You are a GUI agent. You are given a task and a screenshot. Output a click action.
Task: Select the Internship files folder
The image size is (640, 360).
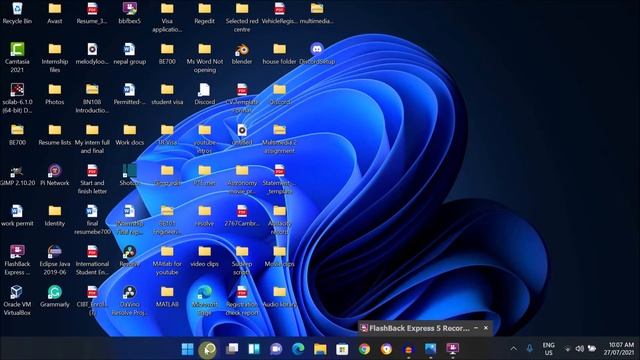(55, 58)
